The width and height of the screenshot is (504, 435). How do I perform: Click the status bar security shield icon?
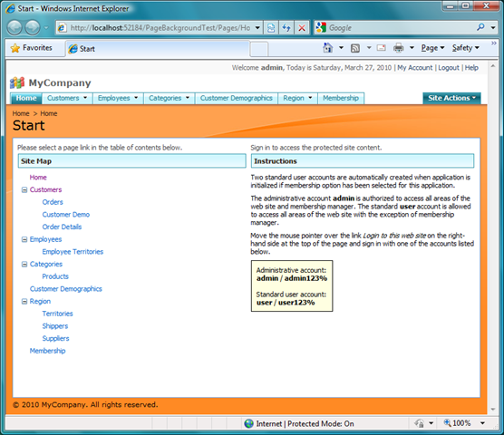pyautogui.click(x=419, y=423)
